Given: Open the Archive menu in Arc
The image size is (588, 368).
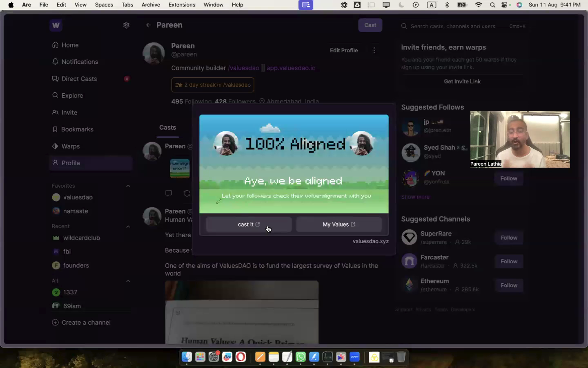Looking at the screenshot, I should click(x=151, y=4).
